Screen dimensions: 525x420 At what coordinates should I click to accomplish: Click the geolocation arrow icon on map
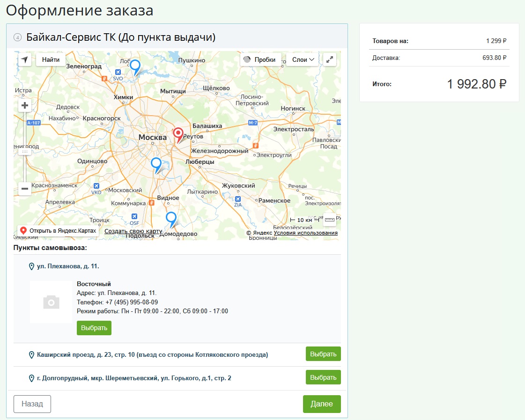coord(25,59)
